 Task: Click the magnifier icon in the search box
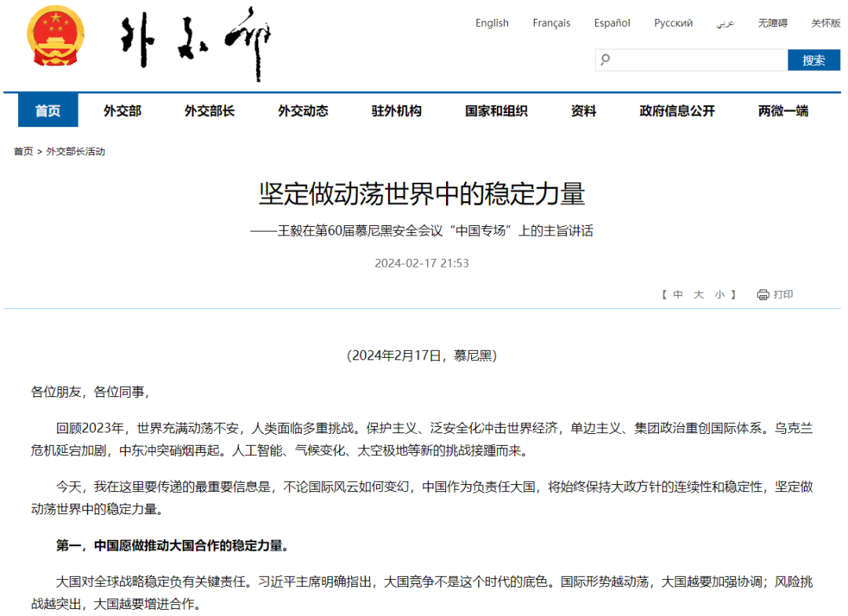click(x=605, y=60)
